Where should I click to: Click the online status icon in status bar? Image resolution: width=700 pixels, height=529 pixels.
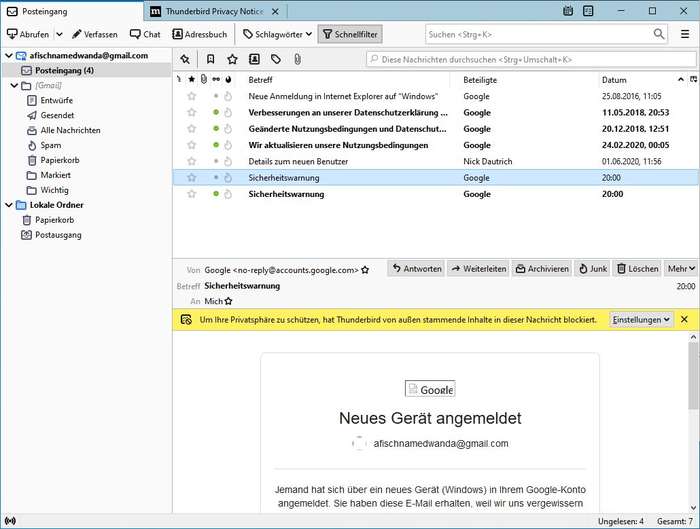point(10,521)
